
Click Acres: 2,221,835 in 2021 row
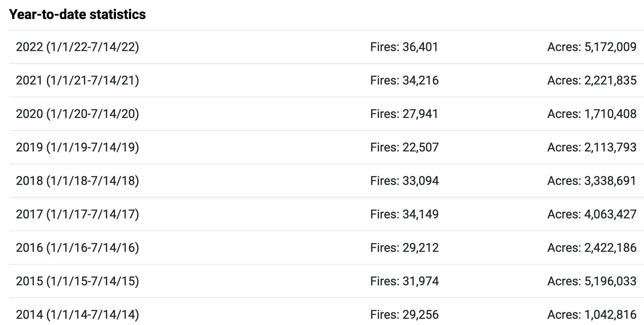pos(592,80)
